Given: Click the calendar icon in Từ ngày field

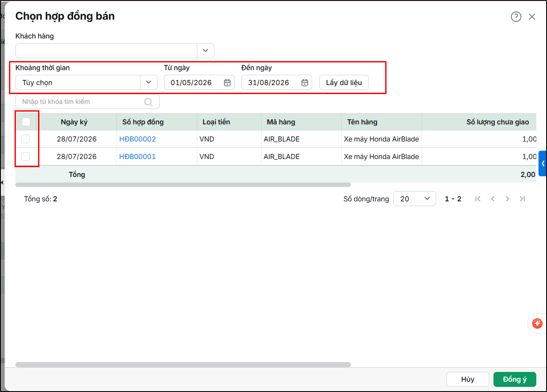Looking at the screenshot, I should click(x=227, y=83).
